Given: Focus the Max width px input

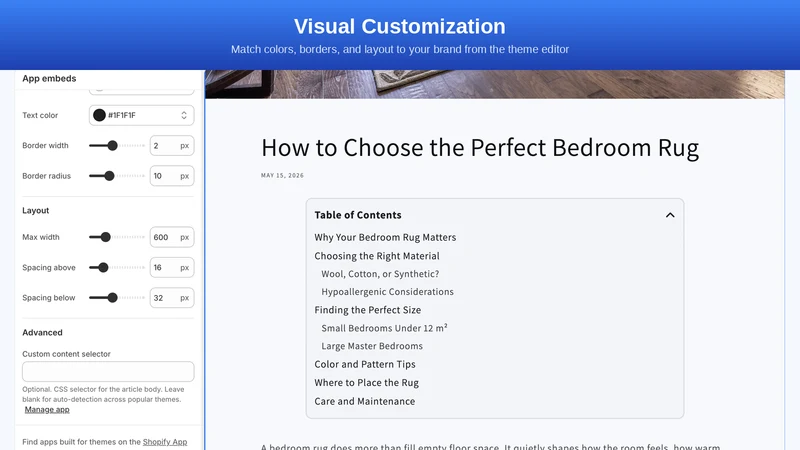Looking at the screenshot, I should click(x=172, y=237).
